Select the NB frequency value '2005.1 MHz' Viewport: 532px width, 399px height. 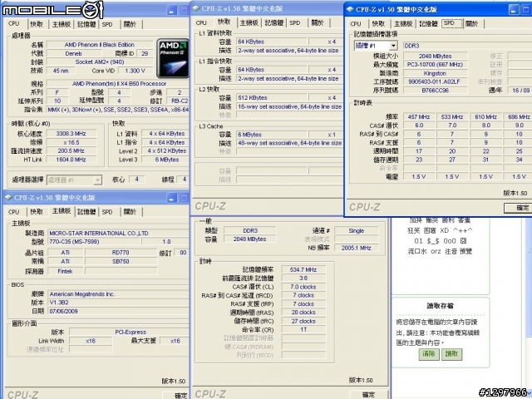click(357, 248)
